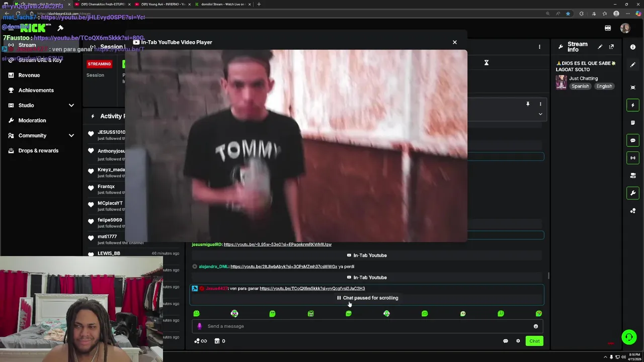Close the In-Tab YouTube Video Player
644x362 pixels.
click(455, 42)
